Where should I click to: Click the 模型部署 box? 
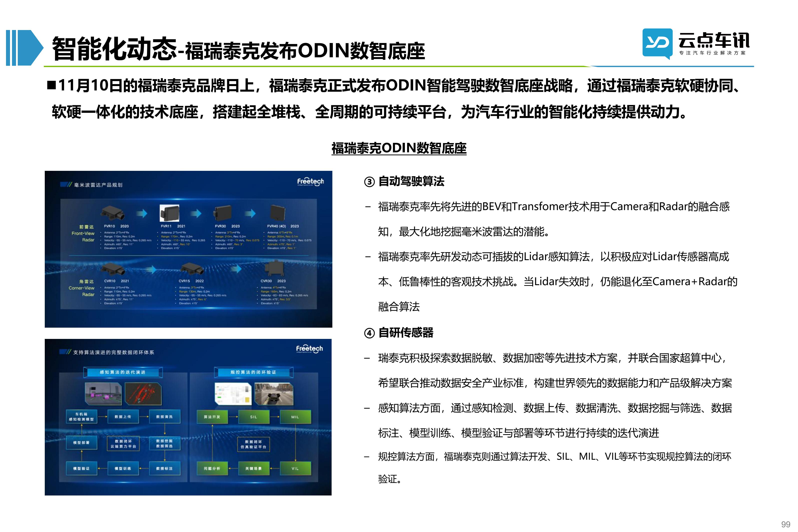(81, 443)
